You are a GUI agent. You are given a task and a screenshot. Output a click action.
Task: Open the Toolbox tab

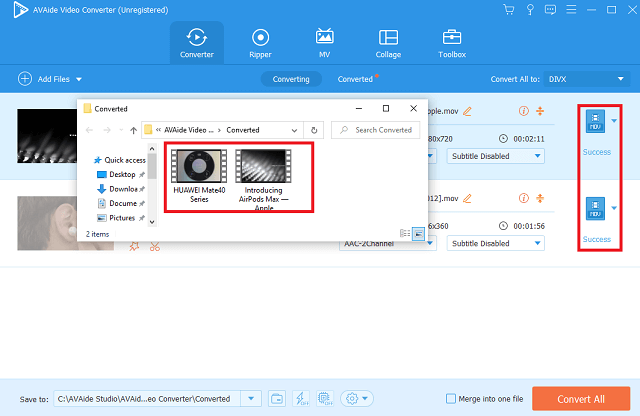[452, 43]
